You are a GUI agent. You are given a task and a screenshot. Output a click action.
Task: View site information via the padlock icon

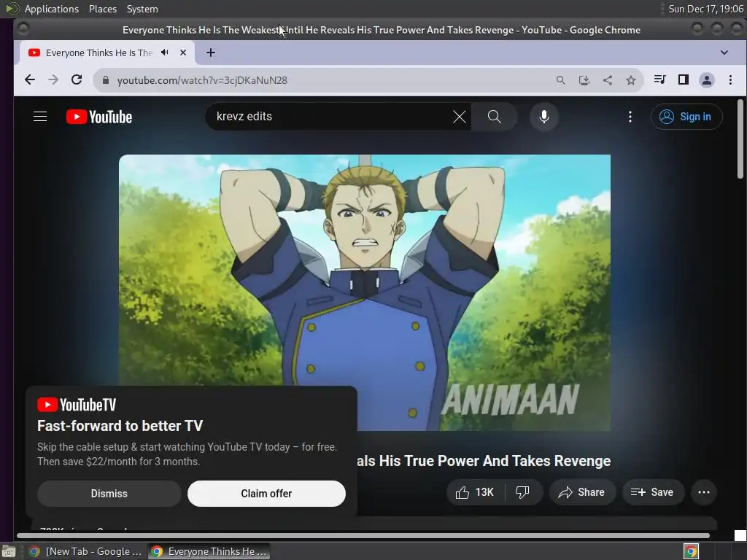(105, 80)
